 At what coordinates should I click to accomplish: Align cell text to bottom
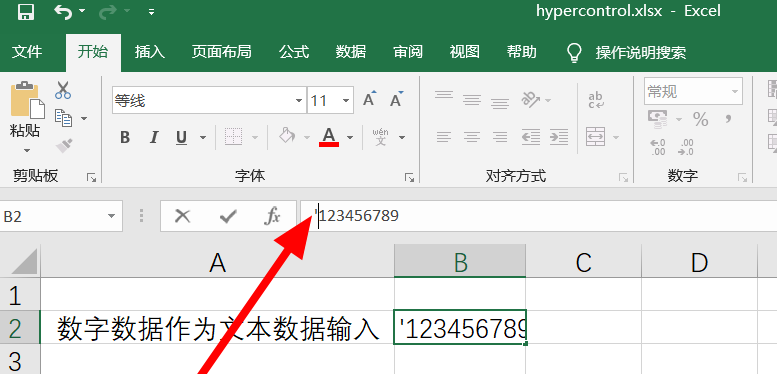[x=500, y=104]
